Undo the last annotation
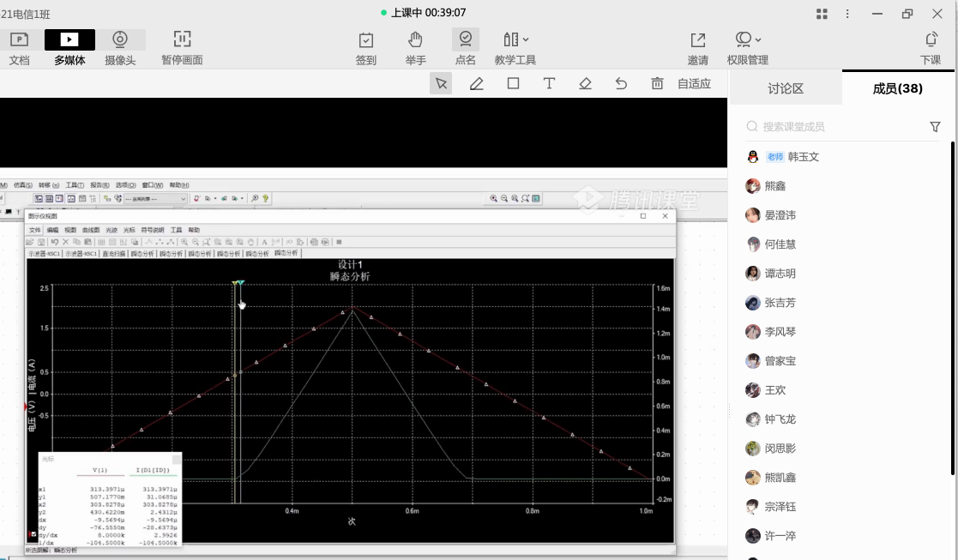Screen dimensions: 958x560 (x=621, y=83)
